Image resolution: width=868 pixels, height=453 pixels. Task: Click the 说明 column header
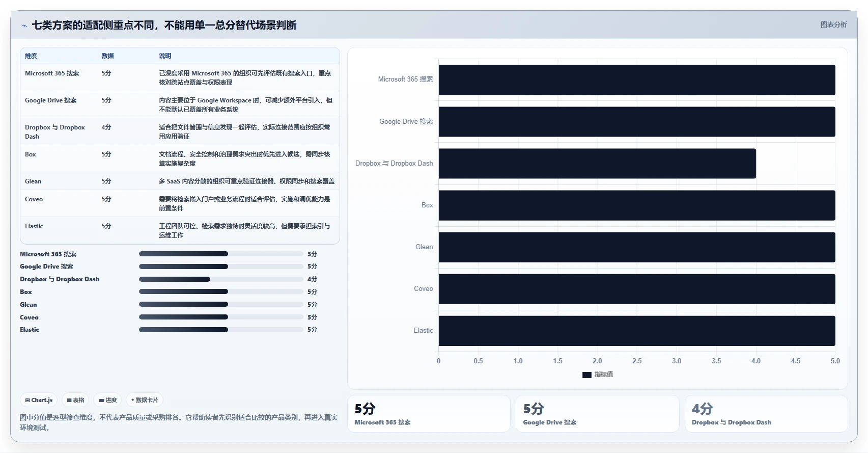(165, 56)
